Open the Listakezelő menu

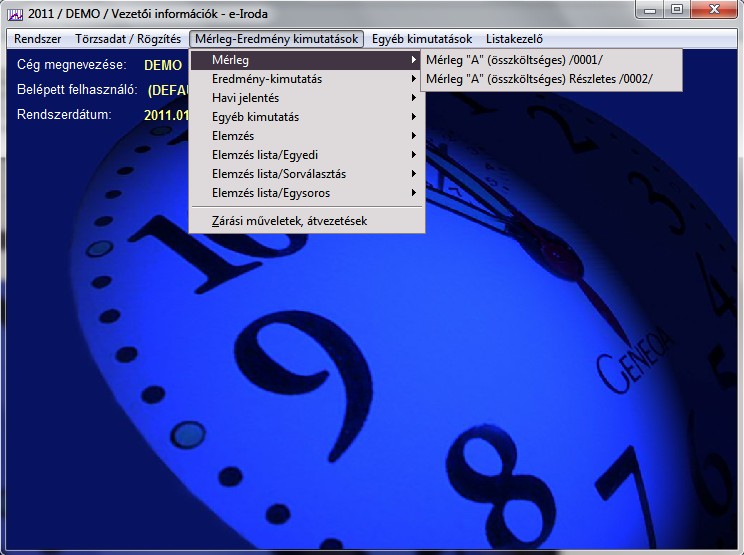pos(514,39)
